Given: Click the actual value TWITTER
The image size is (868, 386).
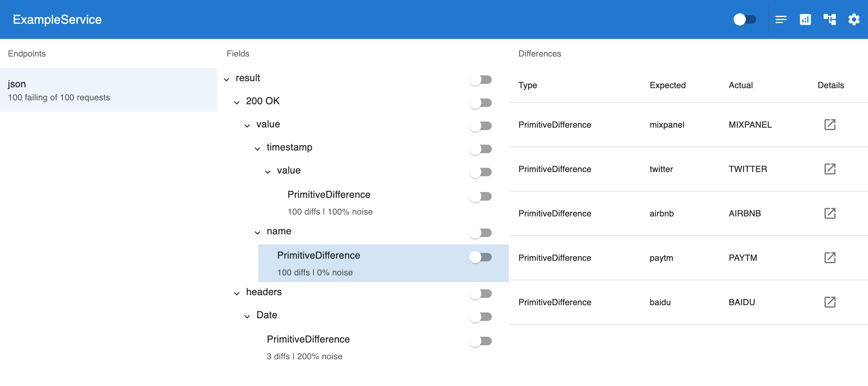Looking at the screenshot, I should pos(748,169).
